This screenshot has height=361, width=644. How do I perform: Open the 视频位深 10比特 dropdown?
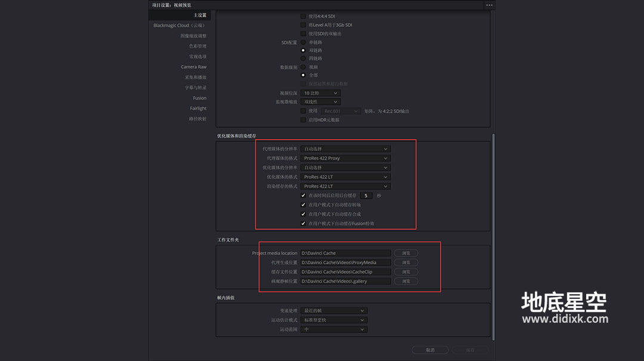pyautogui.click(x=320, y=93)
